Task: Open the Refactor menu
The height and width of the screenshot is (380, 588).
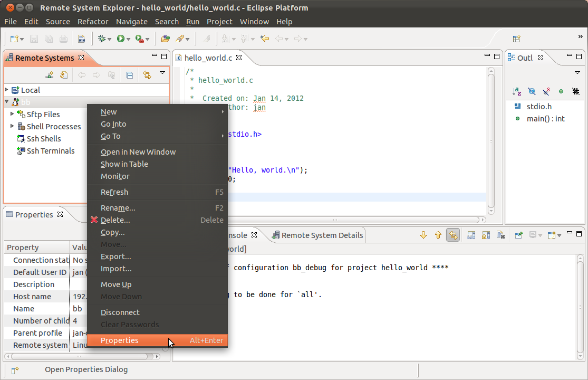Action: pyautogui.click(x=93, y=22)
